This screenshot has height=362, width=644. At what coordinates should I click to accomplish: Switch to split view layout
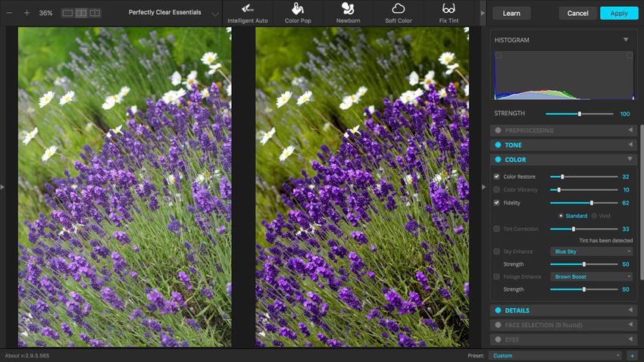(95, 13)
